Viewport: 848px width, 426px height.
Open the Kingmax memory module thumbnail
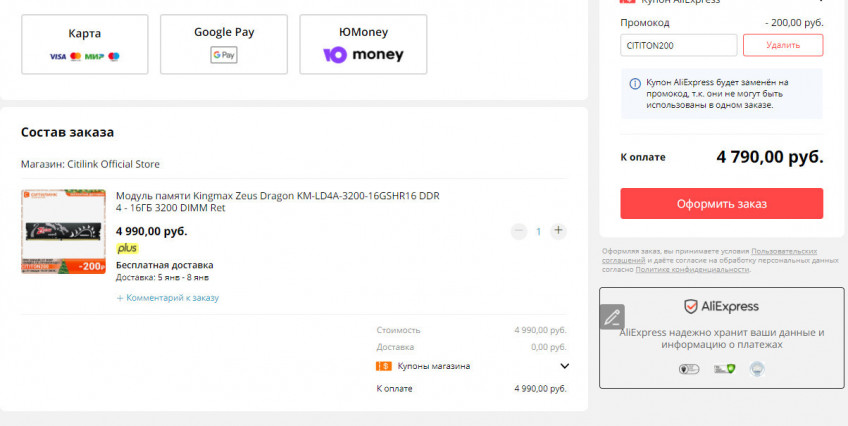63,232
